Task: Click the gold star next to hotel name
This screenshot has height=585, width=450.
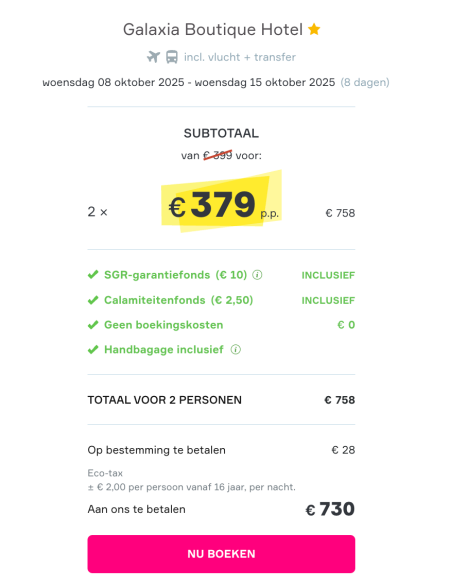Action: click(x=314, y=29)
